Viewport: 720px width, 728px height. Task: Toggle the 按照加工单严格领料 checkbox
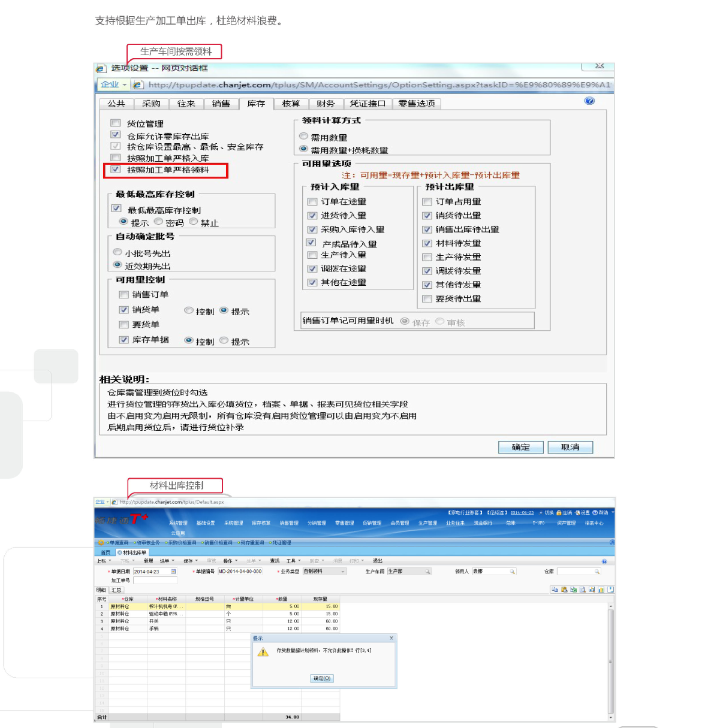pyautogui.click(x=116, y=170)
